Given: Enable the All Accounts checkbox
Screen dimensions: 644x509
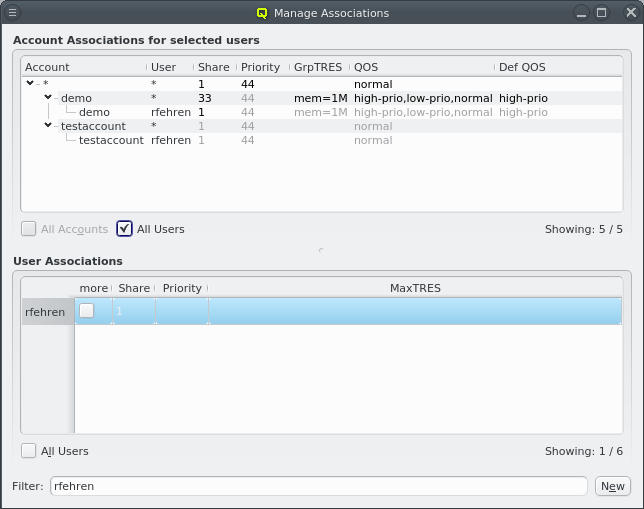Looking at the screenshot, I should [x=28, y=229].
